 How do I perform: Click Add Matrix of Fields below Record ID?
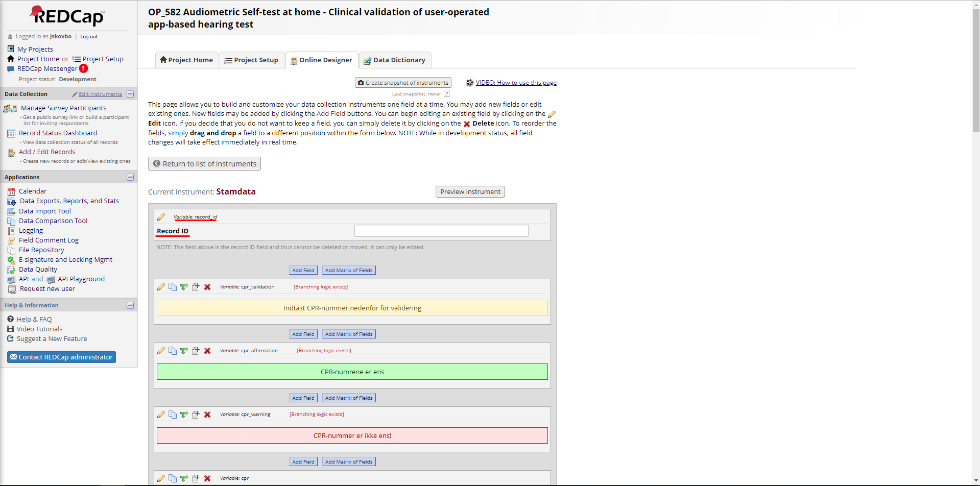pyautogui.click(x=349, y=270)
